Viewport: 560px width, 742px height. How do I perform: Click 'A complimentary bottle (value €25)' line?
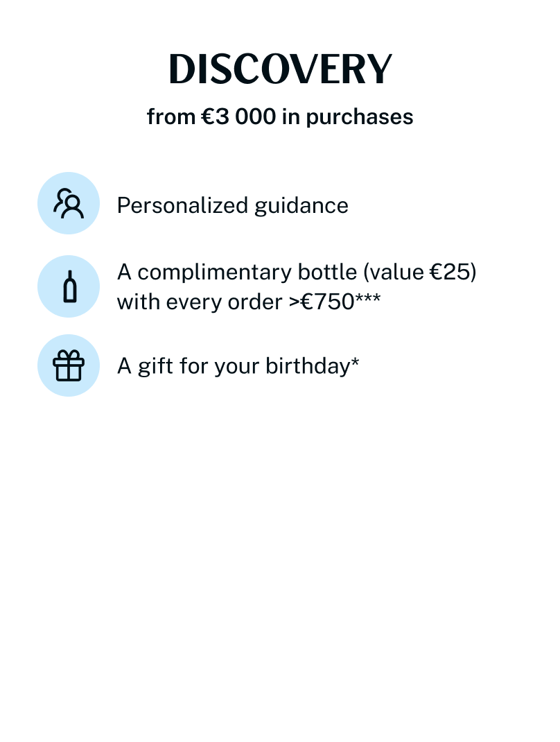297,272
